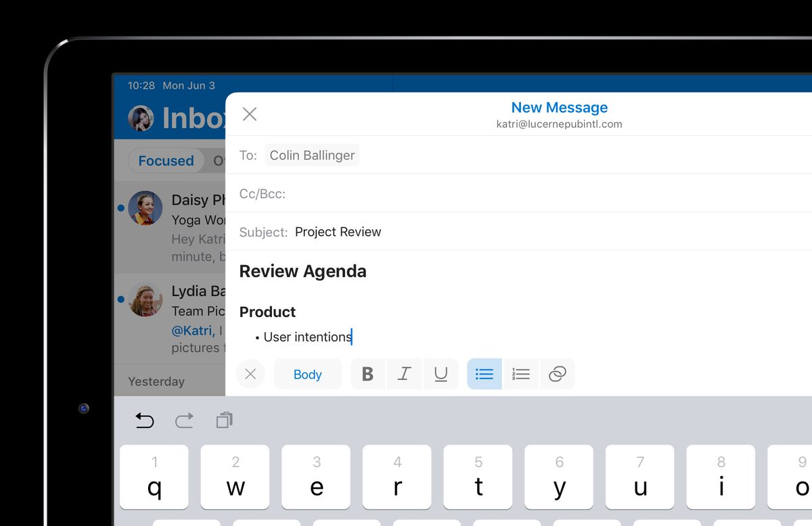Tap the u key on the keyboard
The image size is (812, 526).
point(640,477)
